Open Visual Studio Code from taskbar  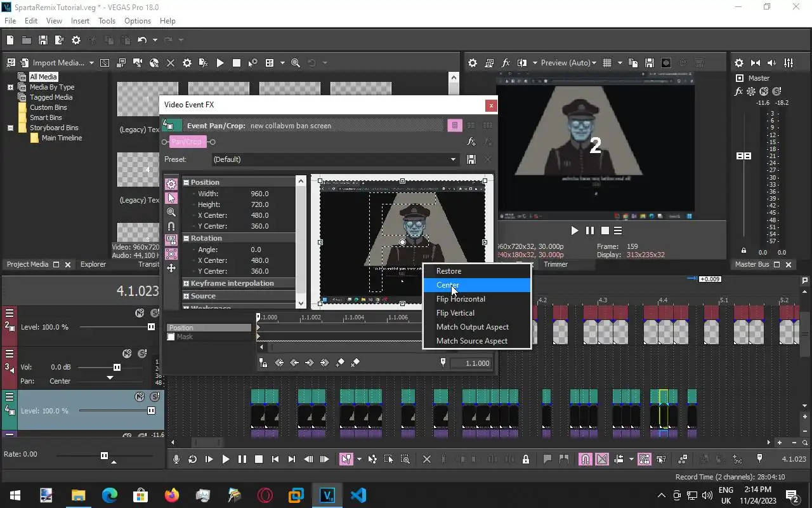pos(358,495)
